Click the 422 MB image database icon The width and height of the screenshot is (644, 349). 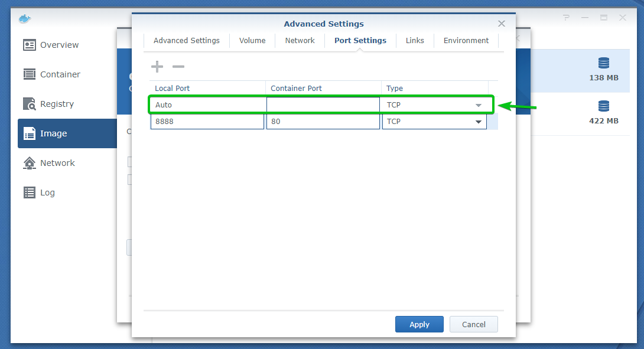pyautogui.click(x=603, y=106)
